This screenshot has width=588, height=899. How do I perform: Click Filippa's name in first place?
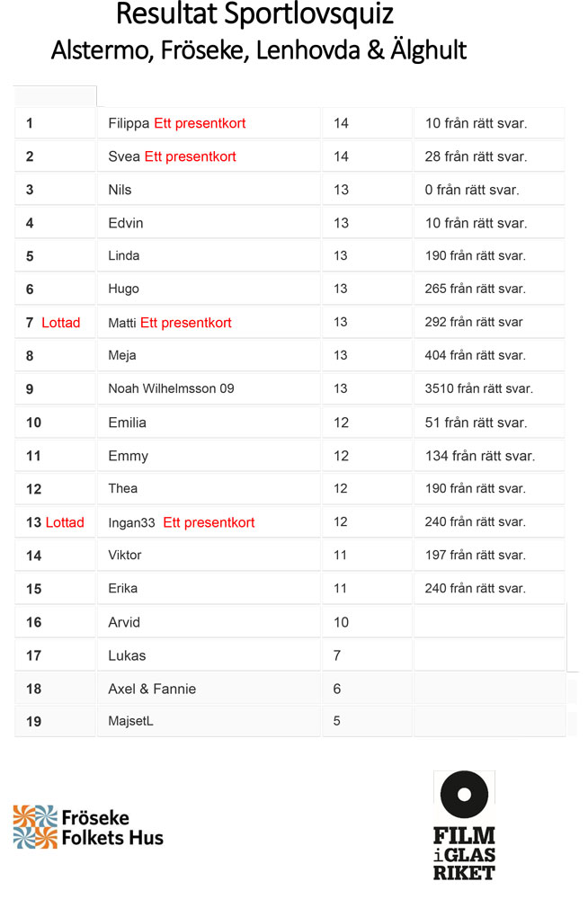(129, 123)
